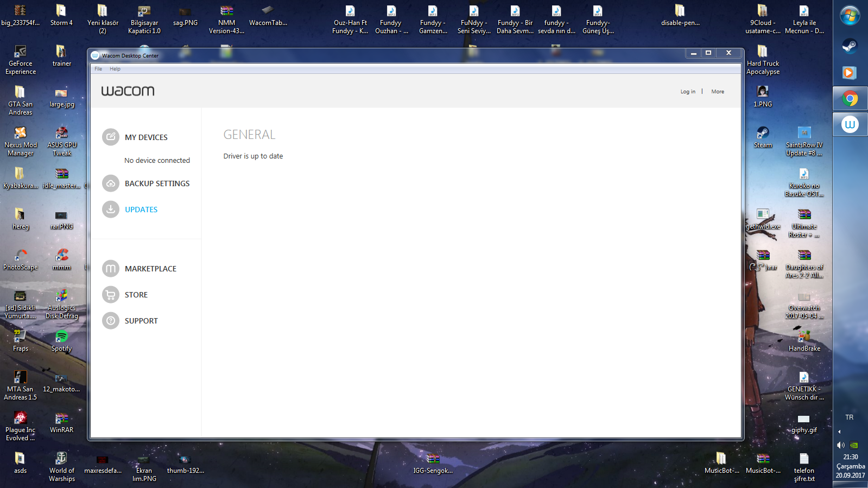Open STORE from the sidebar
Image resolution: width=868 pixels, height=488 pixels.
pyautogui.click(x=136, y=295)
